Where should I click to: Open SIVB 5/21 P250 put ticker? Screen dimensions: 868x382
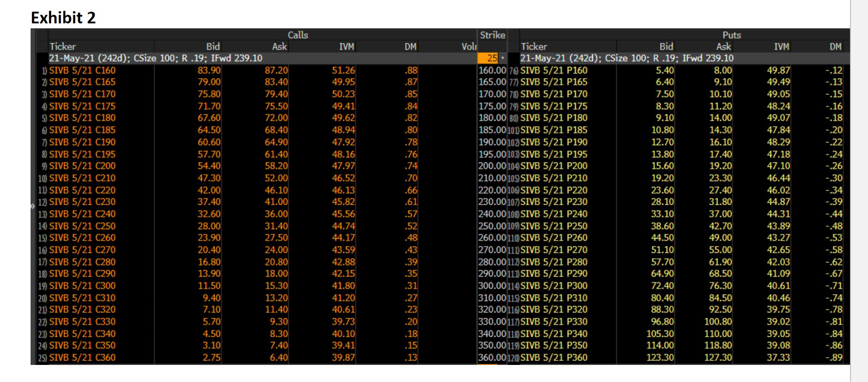[x=554, y=226]
